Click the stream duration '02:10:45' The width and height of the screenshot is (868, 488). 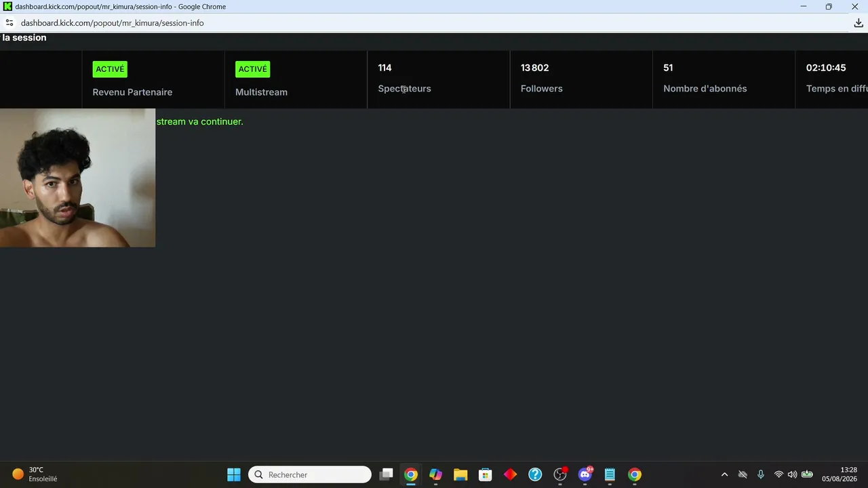click(x=826, y=68)
